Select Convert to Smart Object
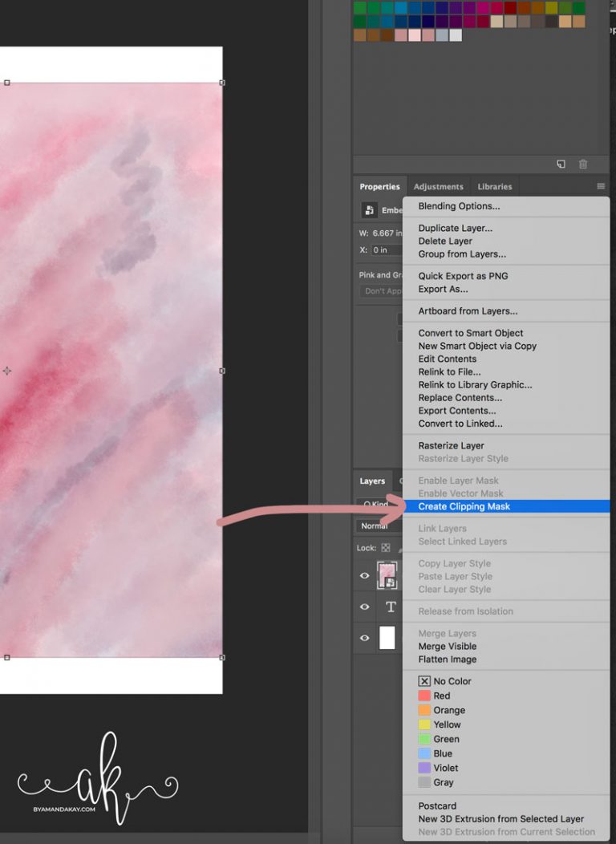The image size is (616, 844). 471,333
